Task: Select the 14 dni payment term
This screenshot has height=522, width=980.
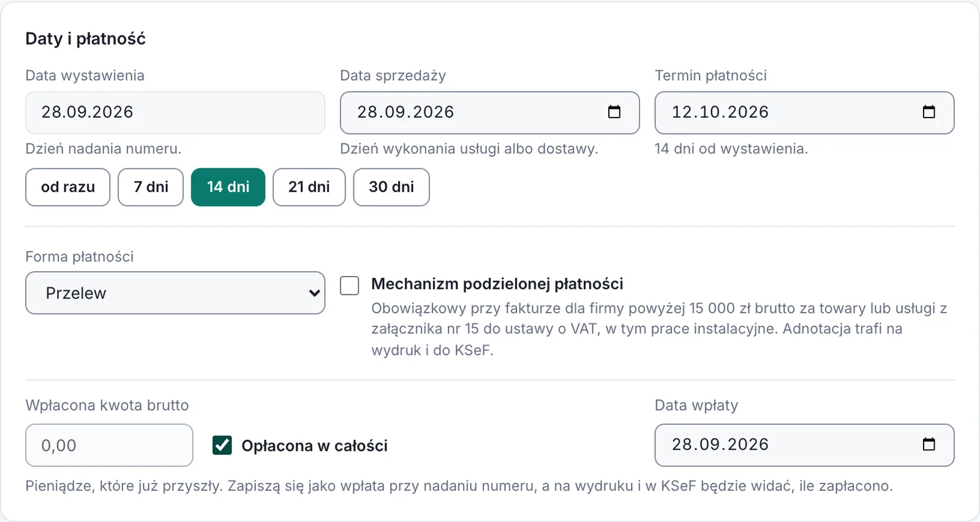Action: (x=228, y=187)
